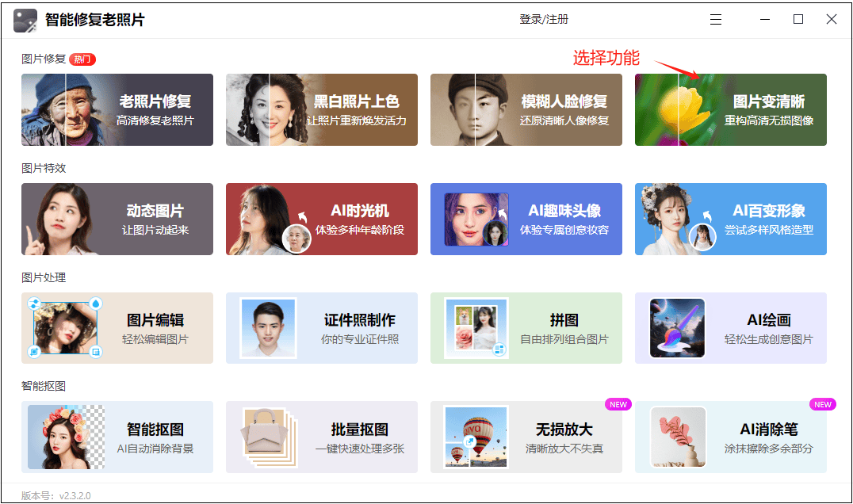Viewport: 853px width, 504px height.
Task: Click the 图片编辑 editor icon
Action: pyautogui.click(x=65, y=328)
